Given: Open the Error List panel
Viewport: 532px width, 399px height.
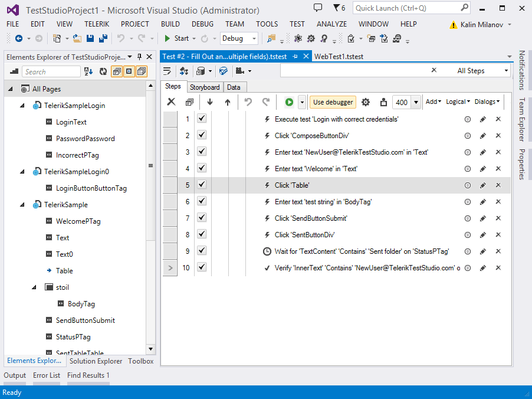Looking at the screenshot, I should coord(47,375).
